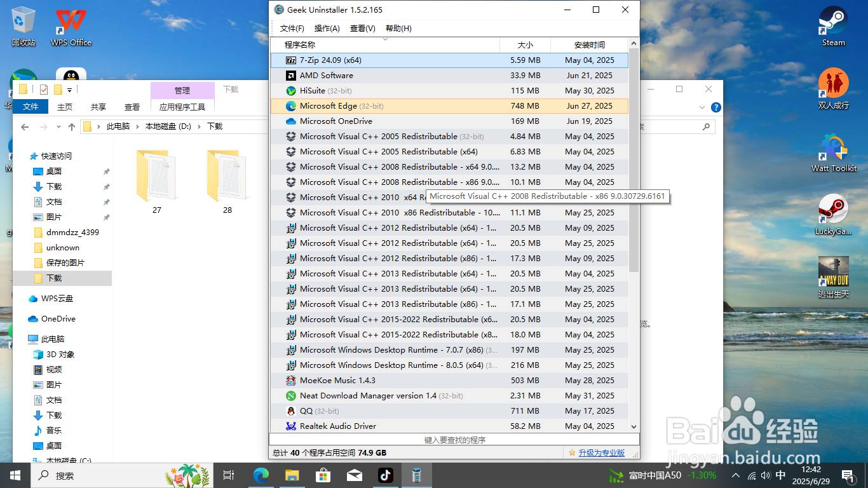Open Task View on the taskbar
Viewport: 868px width, 488px height.
click(229, 475)
